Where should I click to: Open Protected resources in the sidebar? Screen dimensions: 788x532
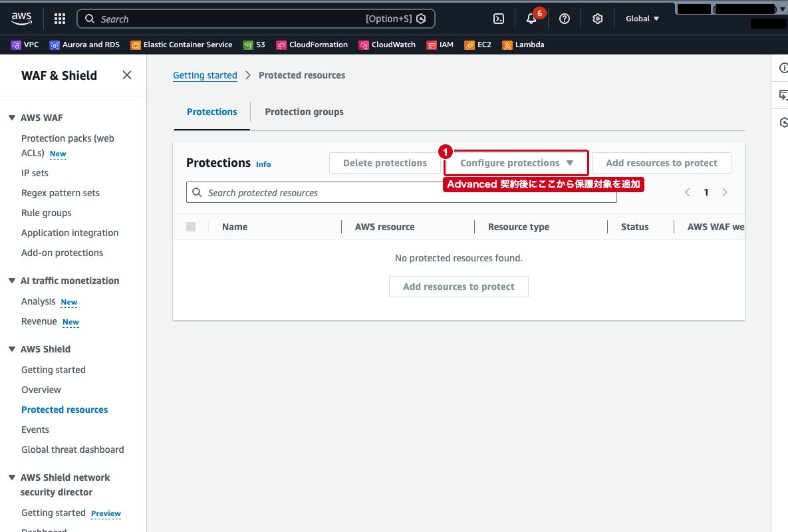click(65, 410)
